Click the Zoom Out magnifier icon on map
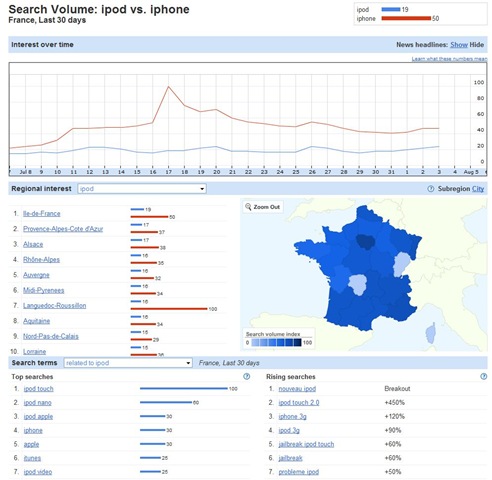492x480 pixels. pyautogui.click(x=248, y=207)
